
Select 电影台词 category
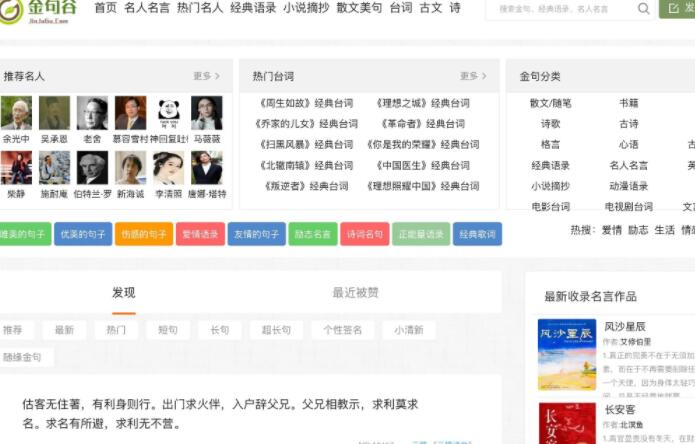551,206
